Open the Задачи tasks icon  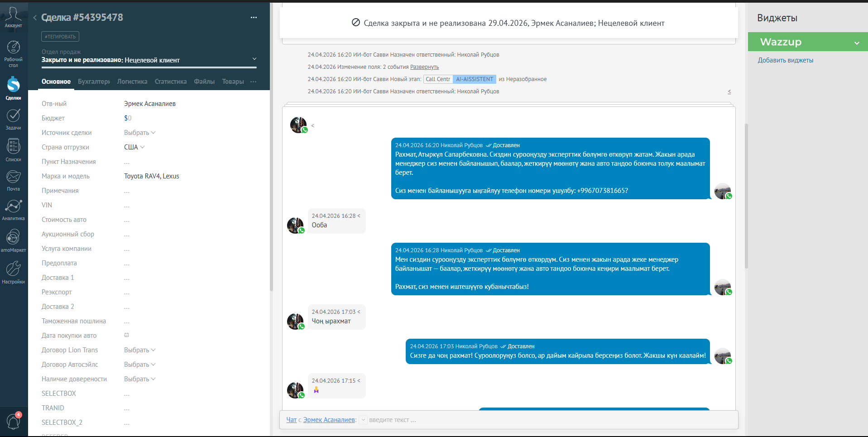coord(13,115)
